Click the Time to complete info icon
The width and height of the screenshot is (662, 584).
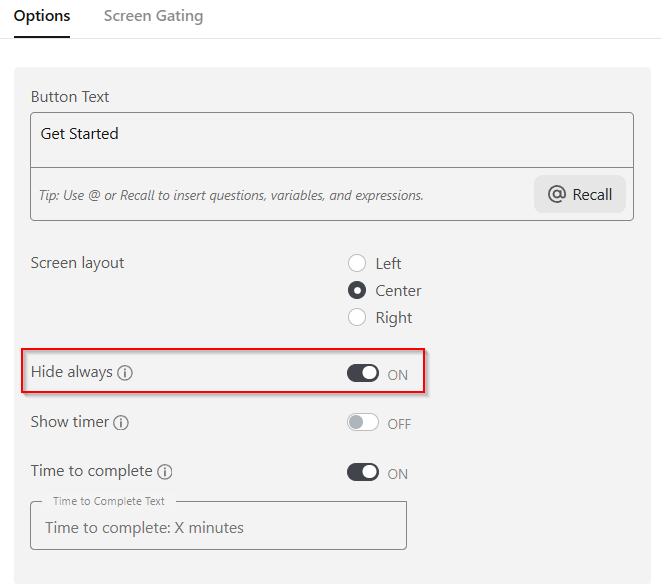165,472
